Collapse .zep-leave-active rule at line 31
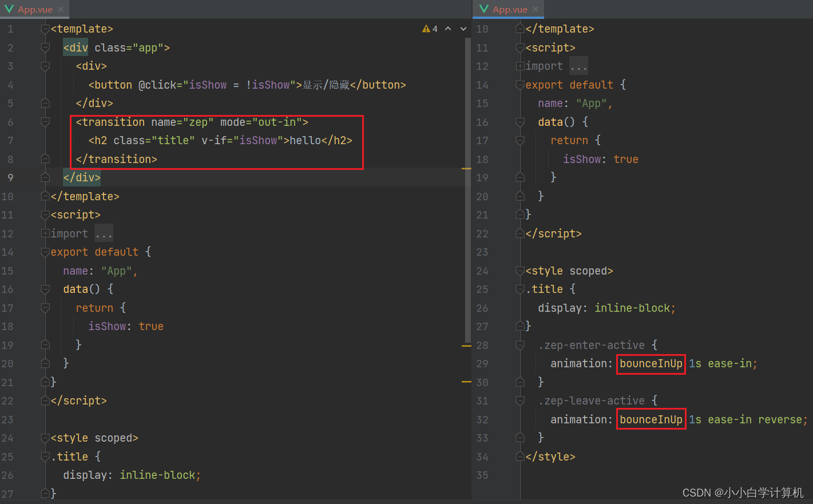This screenshot has width=813, height=504. coord(520,401)
